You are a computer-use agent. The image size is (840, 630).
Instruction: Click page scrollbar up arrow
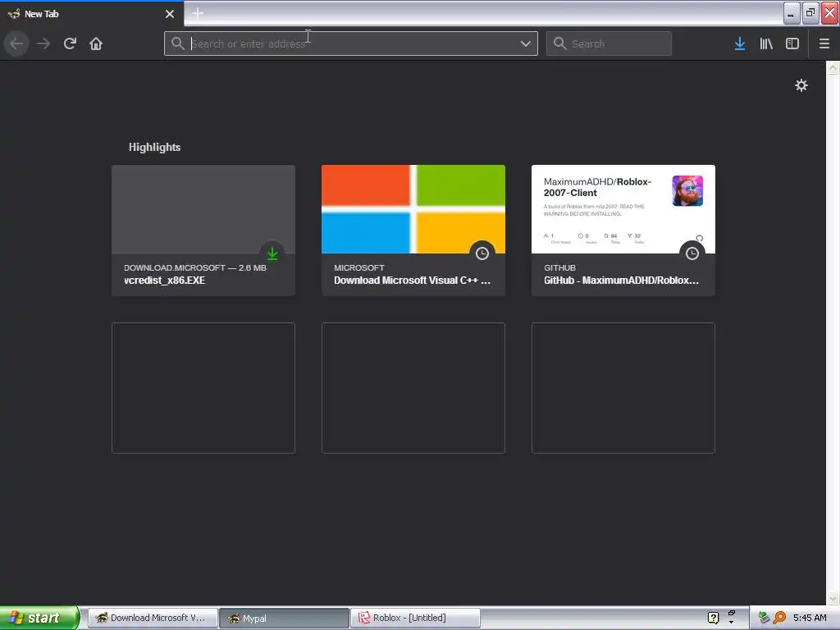(x=833, y=67)
